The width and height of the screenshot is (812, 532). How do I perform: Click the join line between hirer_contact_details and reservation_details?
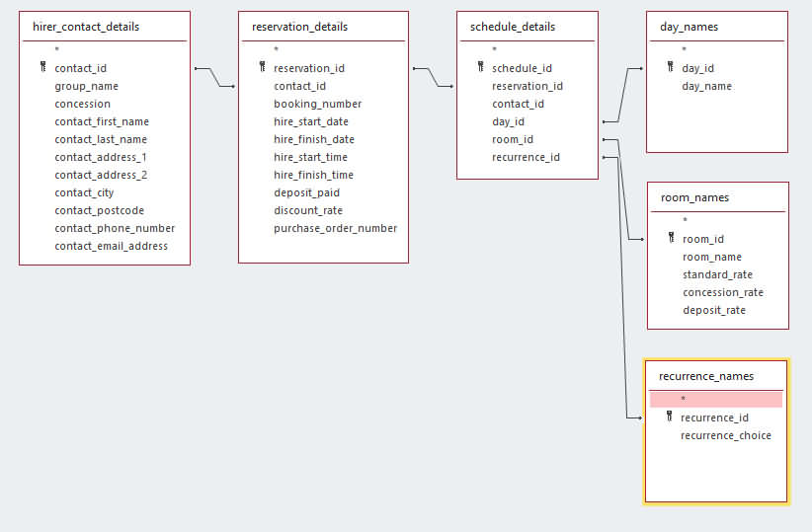point(214,77)
